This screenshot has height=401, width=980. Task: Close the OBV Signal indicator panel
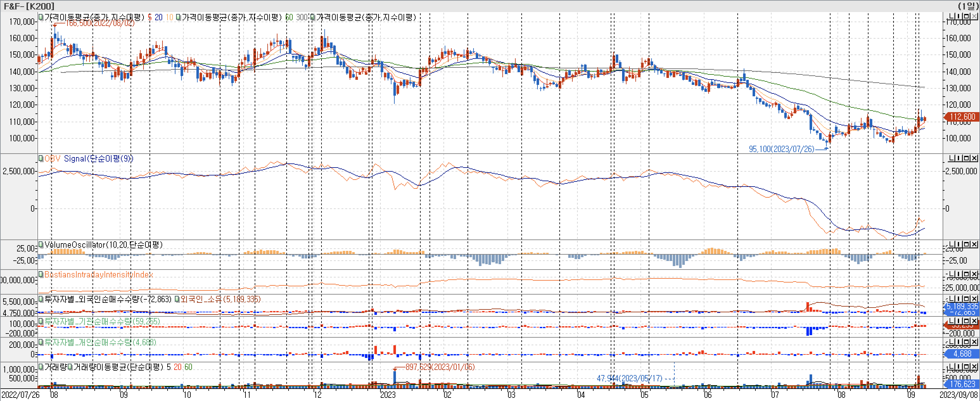pyautogui.click(x=974, y=158)
